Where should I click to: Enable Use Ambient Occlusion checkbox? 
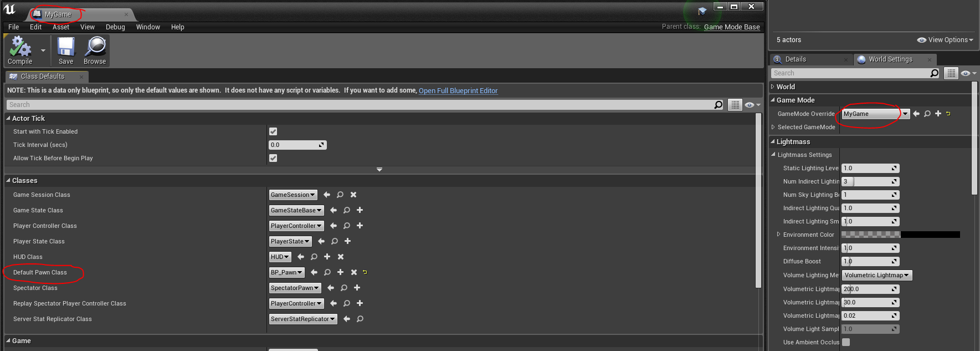pos(846,342)
